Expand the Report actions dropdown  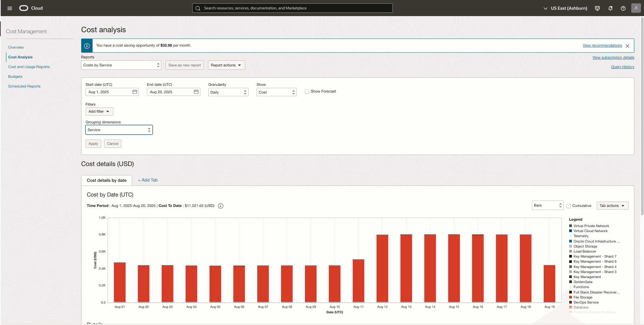point(226,65)
